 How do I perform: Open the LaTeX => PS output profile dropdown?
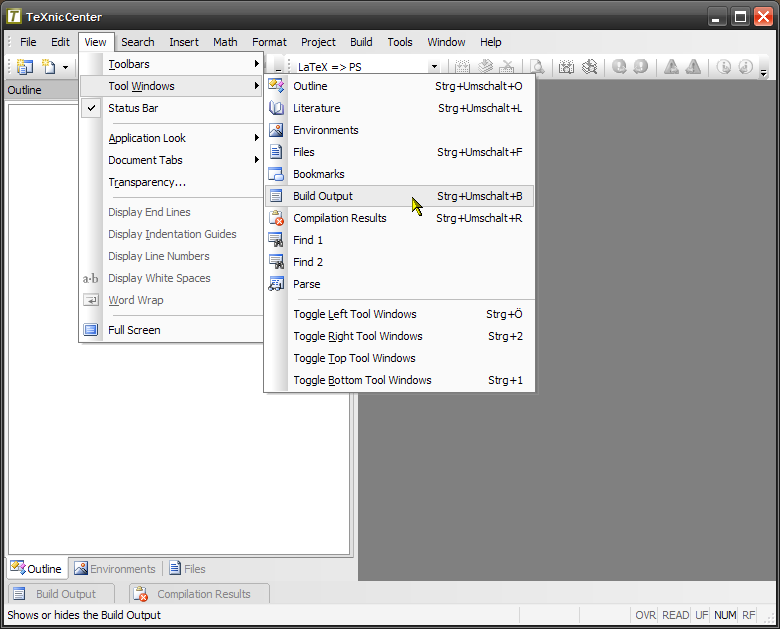(434, 67)
